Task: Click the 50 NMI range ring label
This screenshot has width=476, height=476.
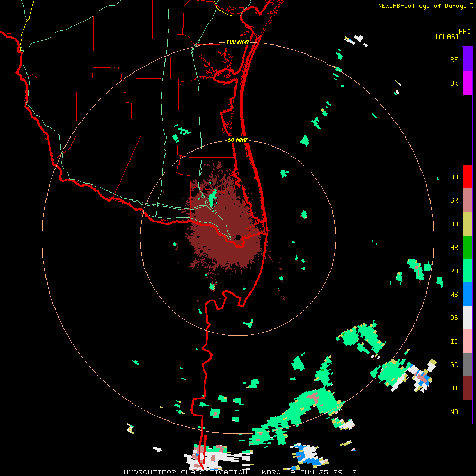Action: coord(237,140)
